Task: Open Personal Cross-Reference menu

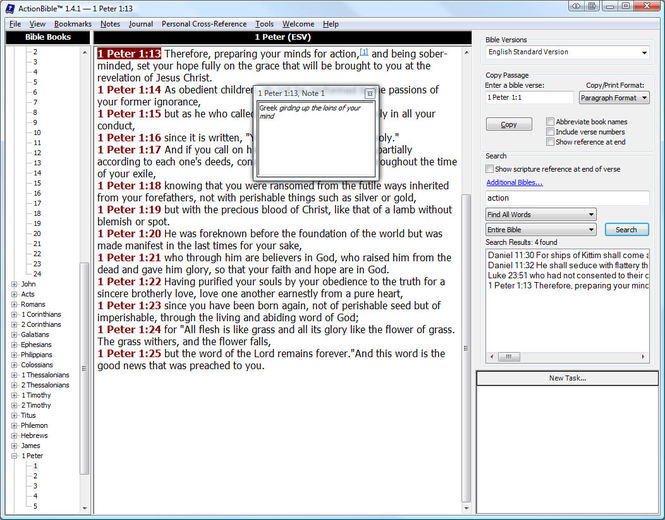Action: click(204, 24)
